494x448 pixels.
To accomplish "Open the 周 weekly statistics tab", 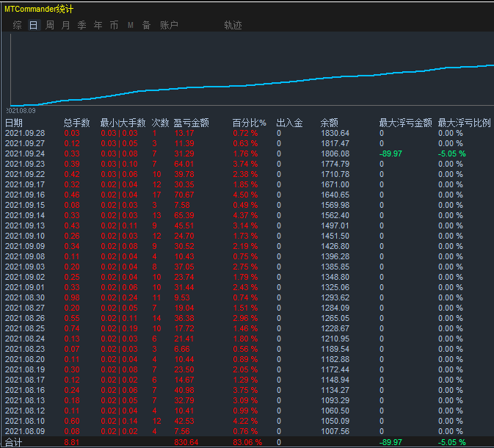I will point(49,25).
